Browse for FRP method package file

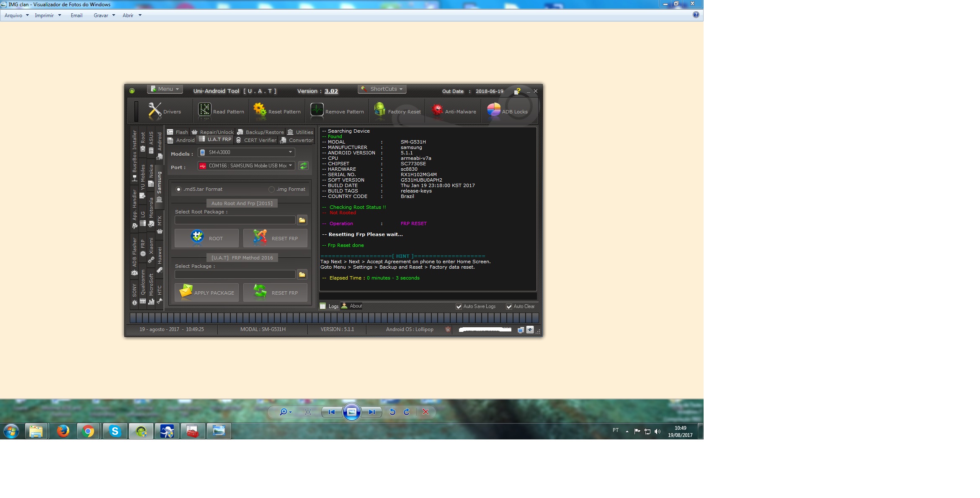click(302, 275)
